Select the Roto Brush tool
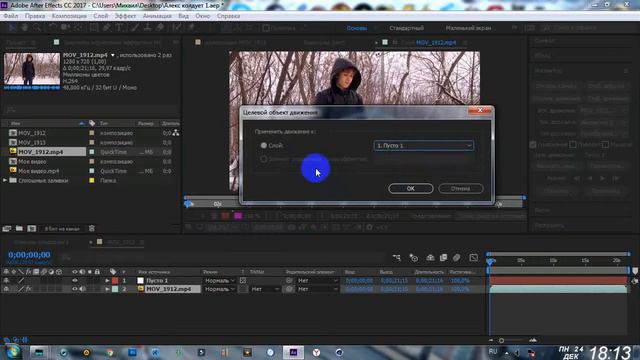The width and height of the screenshot is (640, 360). [177, 27]
